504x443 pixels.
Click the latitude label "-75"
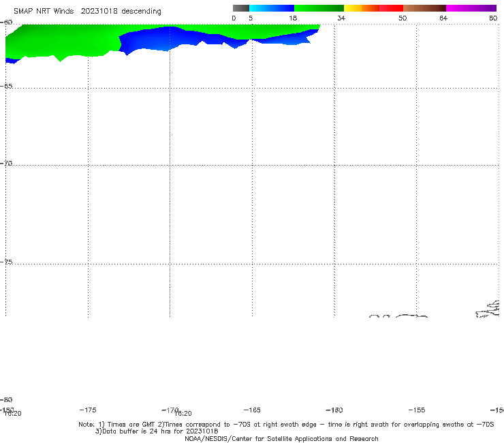pos(6,262)
